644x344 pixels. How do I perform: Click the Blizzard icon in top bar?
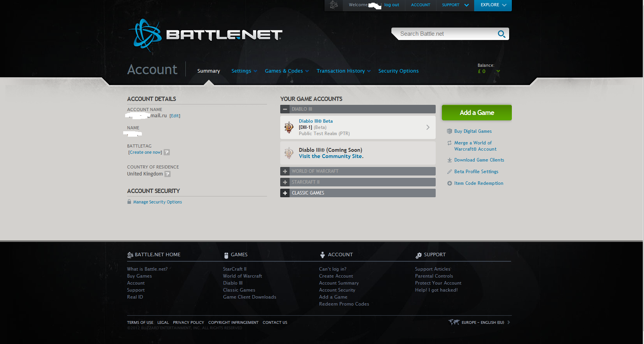334,5
